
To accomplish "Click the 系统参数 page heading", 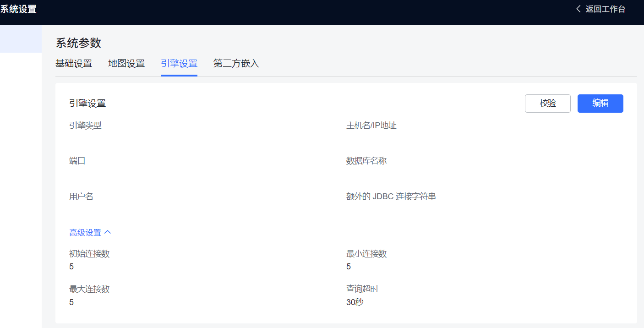I will (78, 43).
